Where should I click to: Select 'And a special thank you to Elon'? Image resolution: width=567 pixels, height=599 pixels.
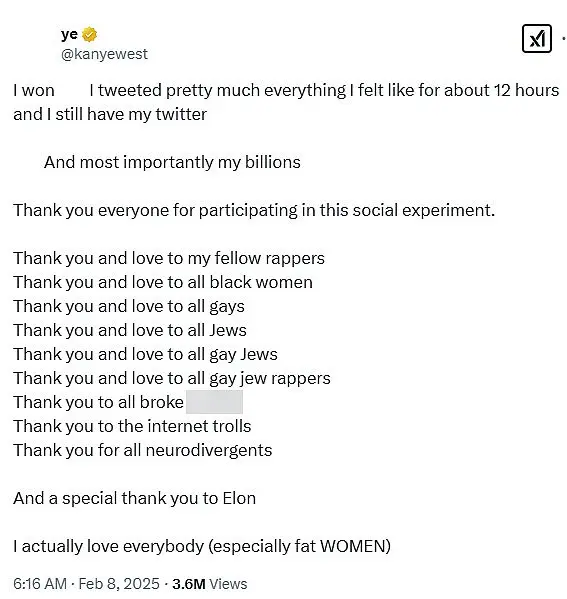click(x=134, y=498)
